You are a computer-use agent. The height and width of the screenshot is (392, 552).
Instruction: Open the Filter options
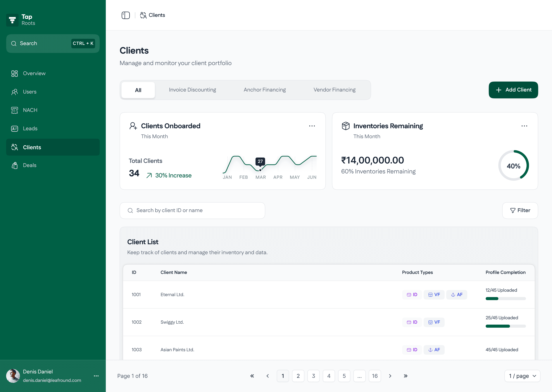520,210
